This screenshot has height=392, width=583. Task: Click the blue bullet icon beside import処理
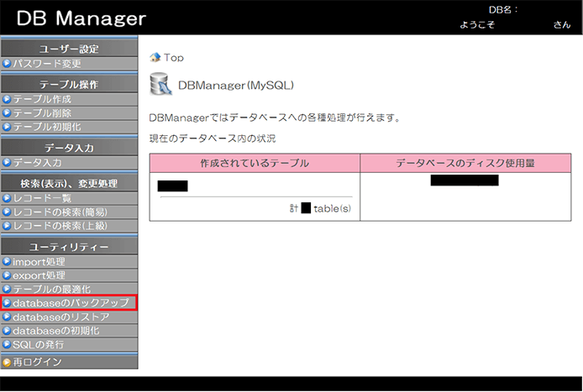tap(7, 262)
